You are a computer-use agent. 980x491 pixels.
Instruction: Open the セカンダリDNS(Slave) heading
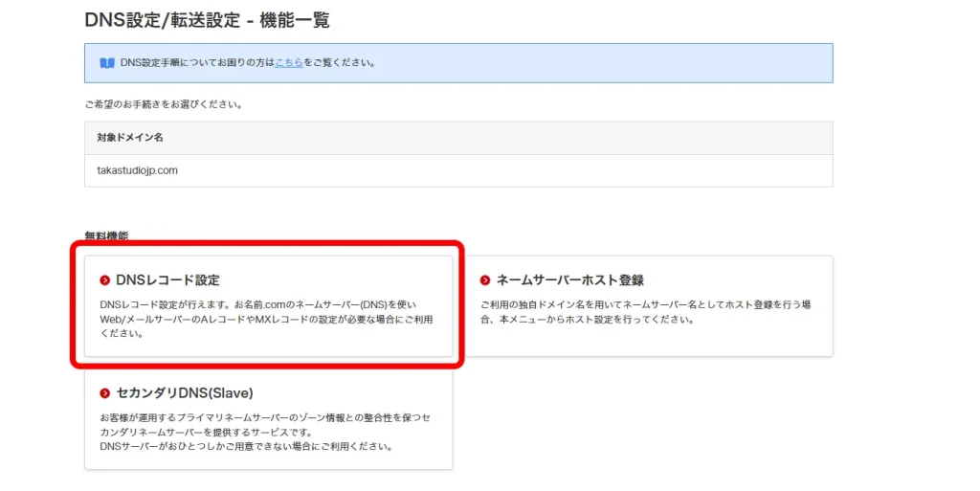(185, 393)
